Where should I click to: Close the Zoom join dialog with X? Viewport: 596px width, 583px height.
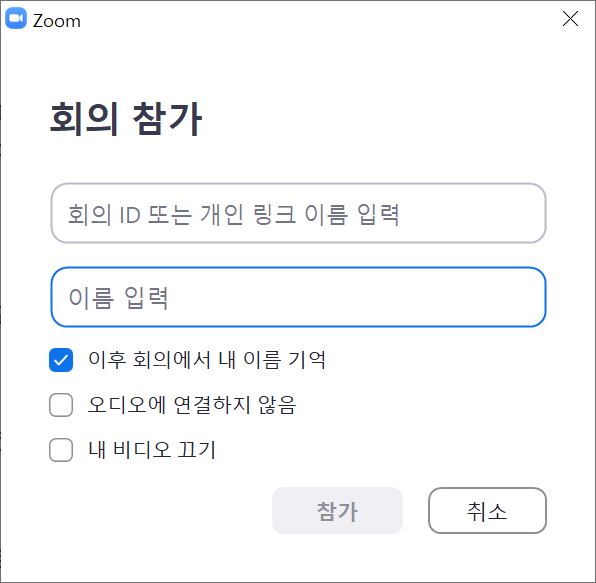[x=570, y=19]
